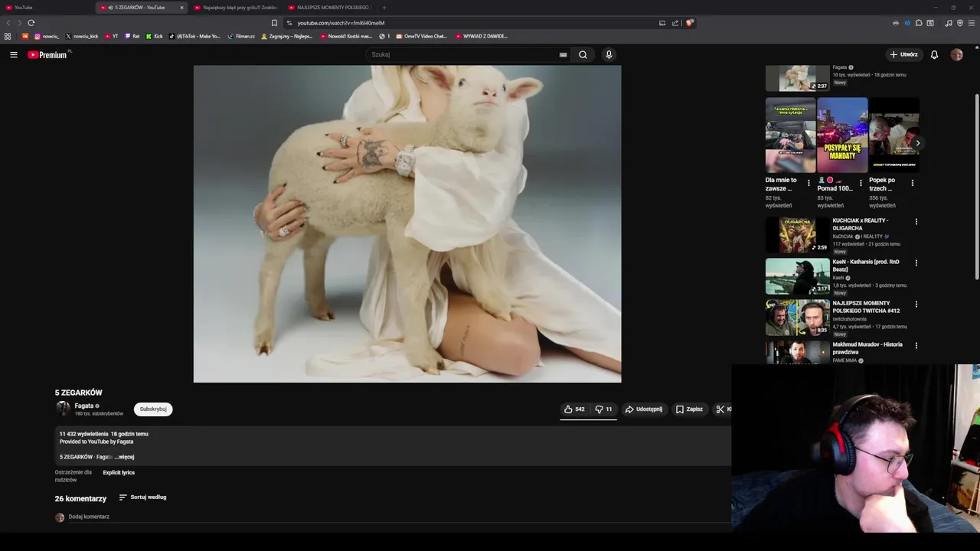This screenshot has height=551, width=980.
Task: Open the KUCHCIAK x REALITY - OLIGARCHA thumbnail
Action: pyautogui.click(x=798, y=235)
